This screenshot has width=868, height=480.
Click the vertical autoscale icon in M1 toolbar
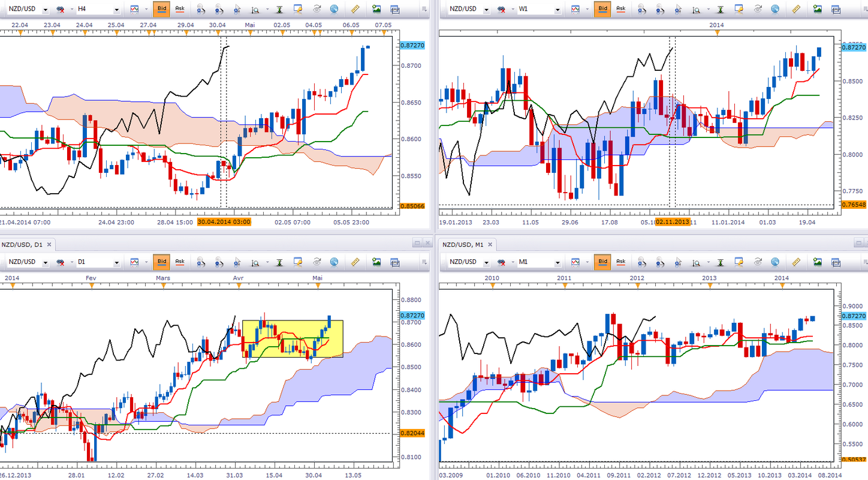[x=720, y=262]
